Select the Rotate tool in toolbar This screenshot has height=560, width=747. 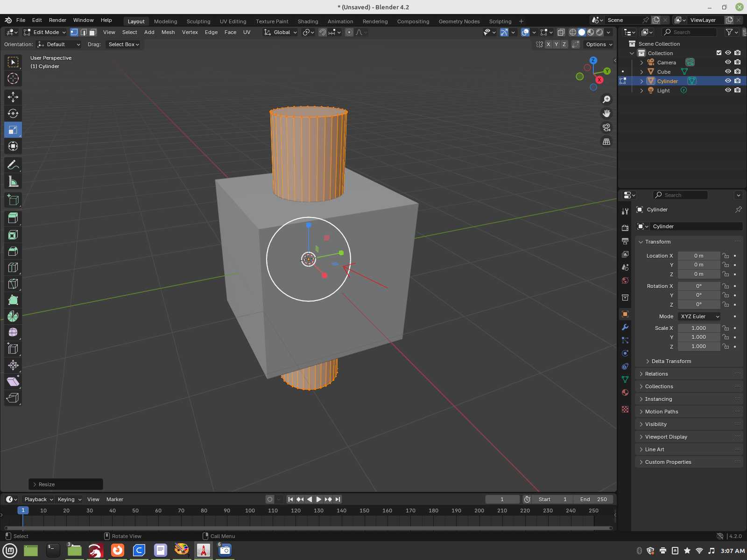[x=13, y=113]
